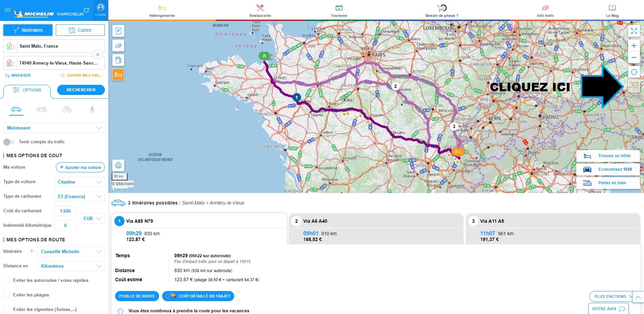Switch to Cartes tab
The image size is (644, 314).
(80, 30)
